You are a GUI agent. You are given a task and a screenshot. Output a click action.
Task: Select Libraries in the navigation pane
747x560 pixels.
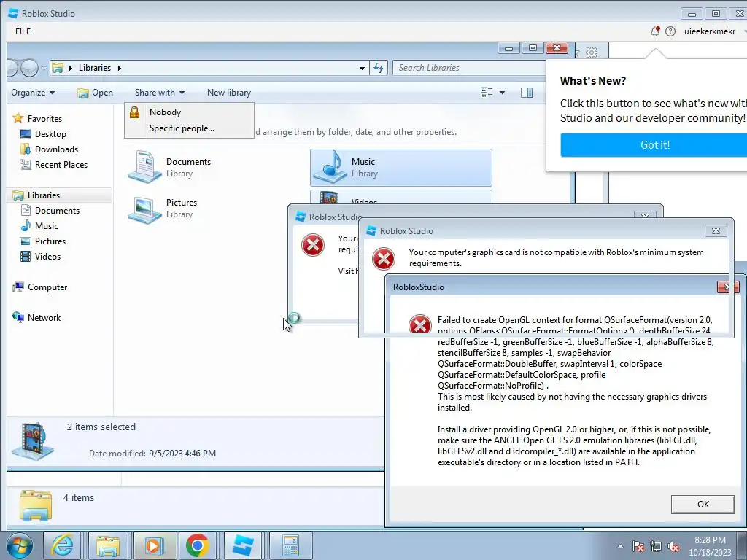pos(43,195)
